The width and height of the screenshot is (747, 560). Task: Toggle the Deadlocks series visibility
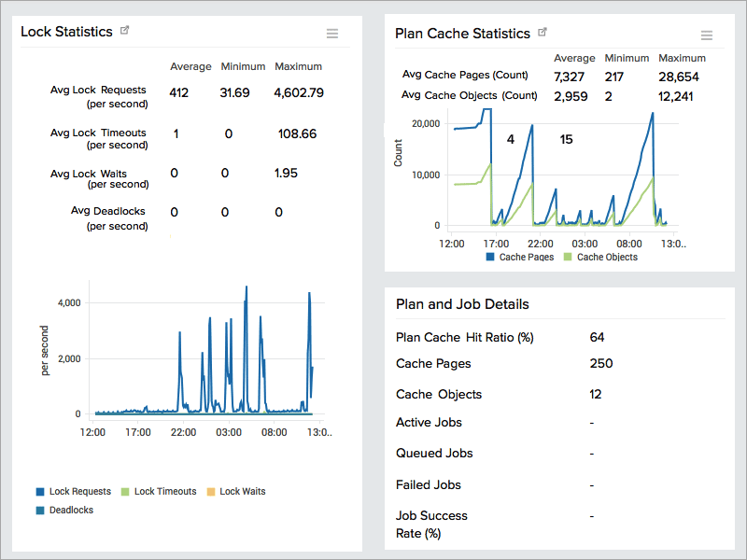[x=38, y=510]
